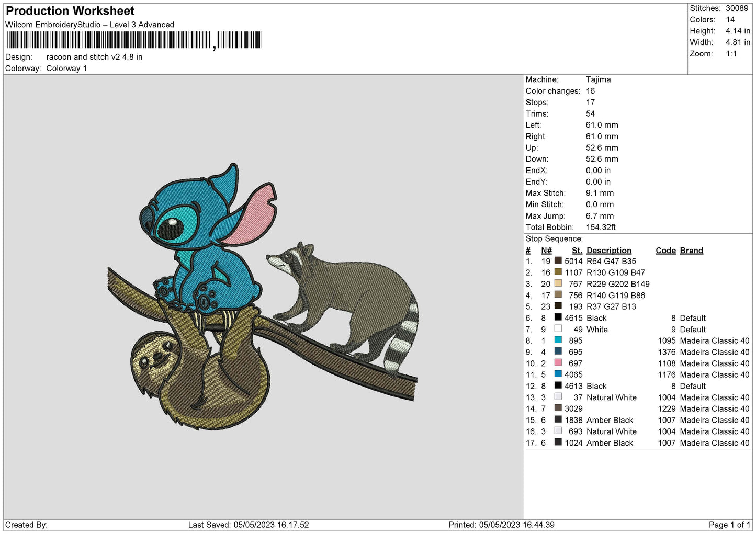Click the Width value '4.81 in'

coord(738,42)
